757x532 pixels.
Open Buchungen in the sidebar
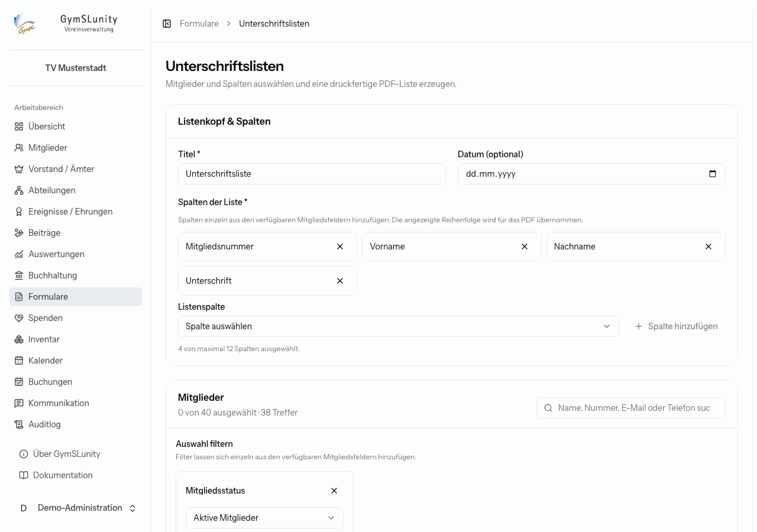pos(76,382)
